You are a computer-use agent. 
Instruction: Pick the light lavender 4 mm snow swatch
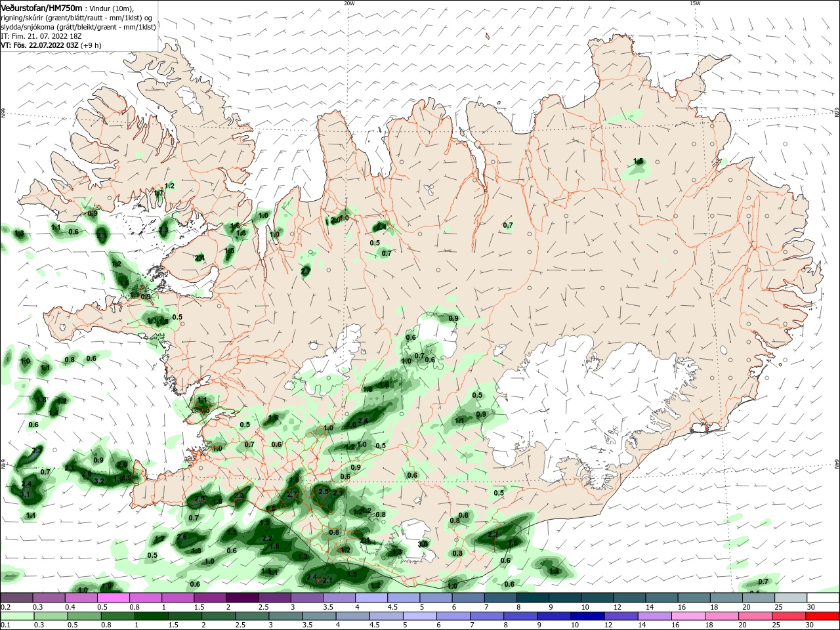click(371, 598)
